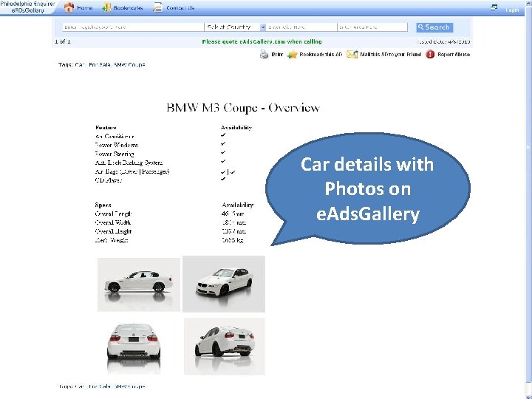532x399 pixels.
Task: Click the Overall Length spec label
Action: pos(113,214)
